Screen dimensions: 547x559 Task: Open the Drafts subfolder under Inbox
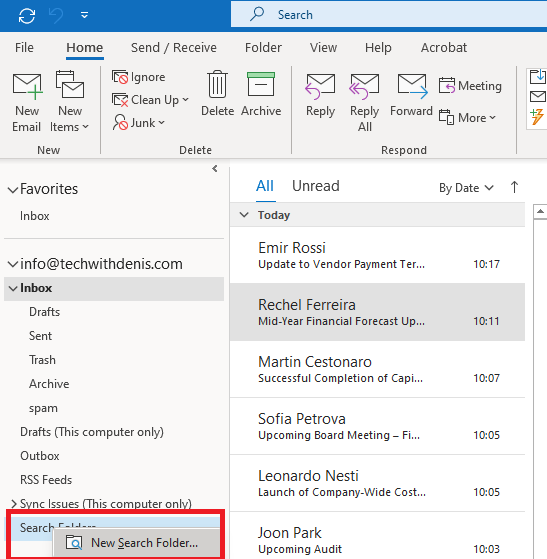pos(45,312)
